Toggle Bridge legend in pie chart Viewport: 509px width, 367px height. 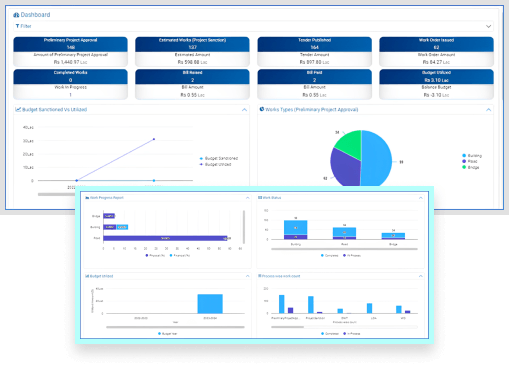point(471,167)
